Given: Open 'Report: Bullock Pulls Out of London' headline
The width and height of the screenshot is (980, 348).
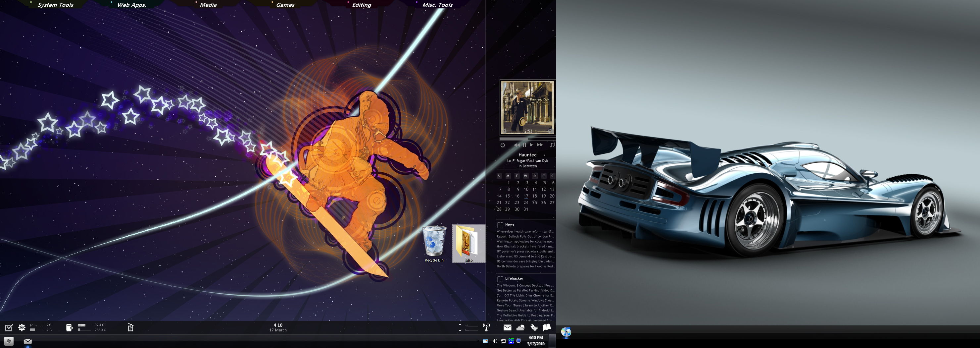Looking at the screenshot, I should [525, 236].
